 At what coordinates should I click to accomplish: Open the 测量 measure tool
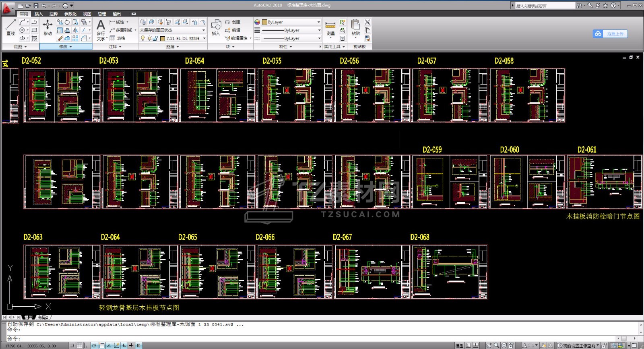(x=330, y=27)
